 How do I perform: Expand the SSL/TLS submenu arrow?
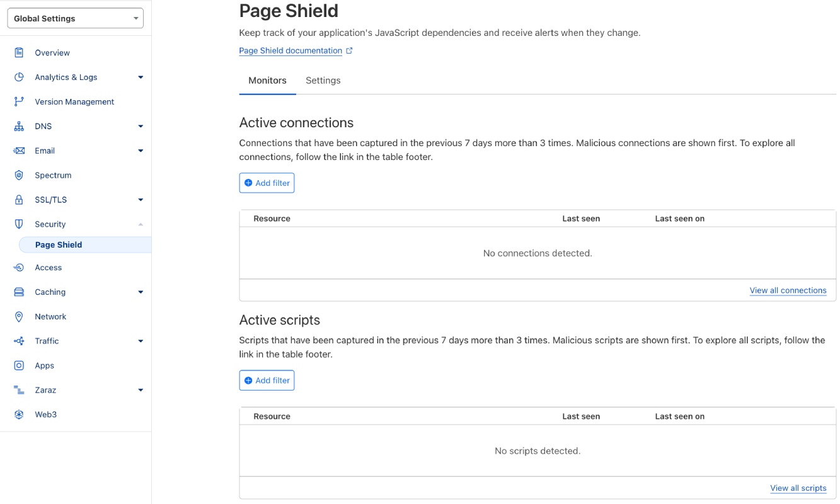click(x=141, y=200)
